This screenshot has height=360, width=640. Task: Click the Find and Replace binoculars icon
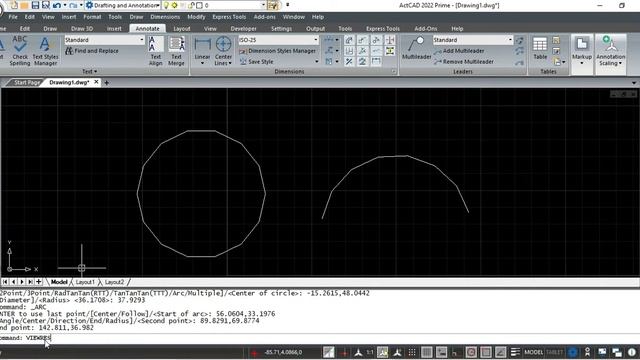click(69, 51)
